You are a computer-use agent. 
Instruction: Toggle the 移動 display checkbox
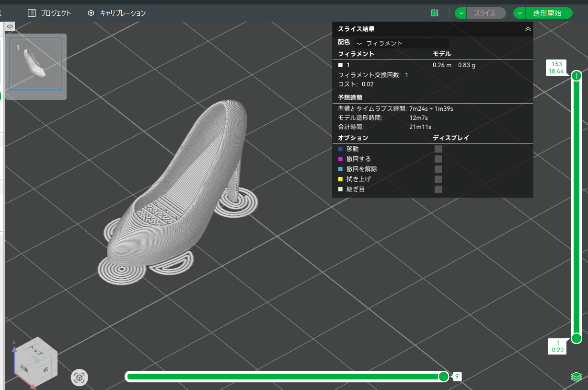[438, 149]
